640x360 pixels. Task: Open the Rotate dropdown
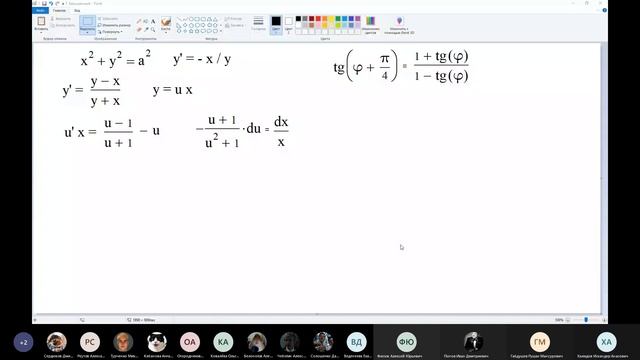110,32
